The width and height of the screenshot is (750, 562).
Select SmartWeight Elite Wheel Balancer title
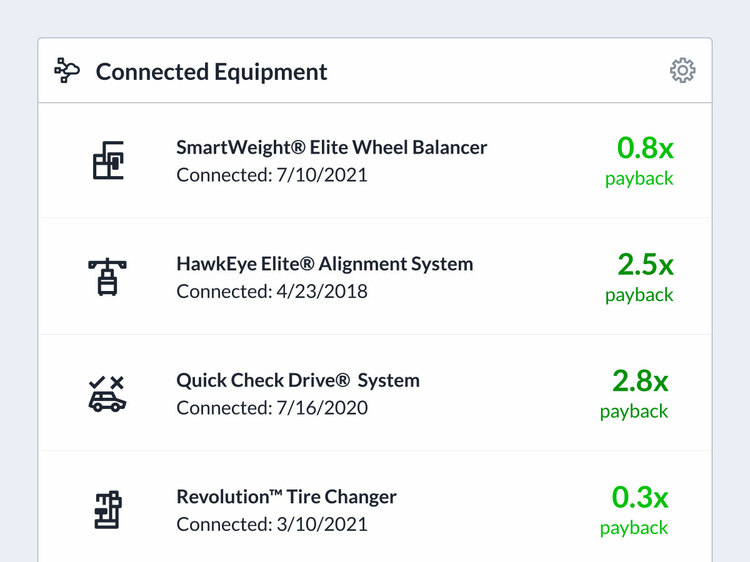331,147
